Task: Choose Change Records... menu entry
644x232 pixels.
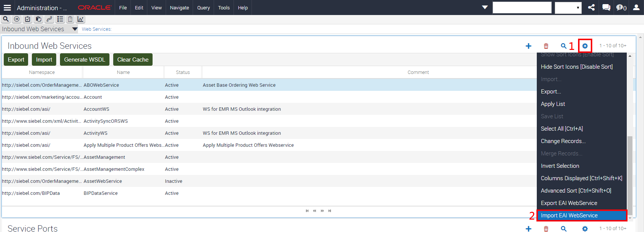Action: coord(582,141)
